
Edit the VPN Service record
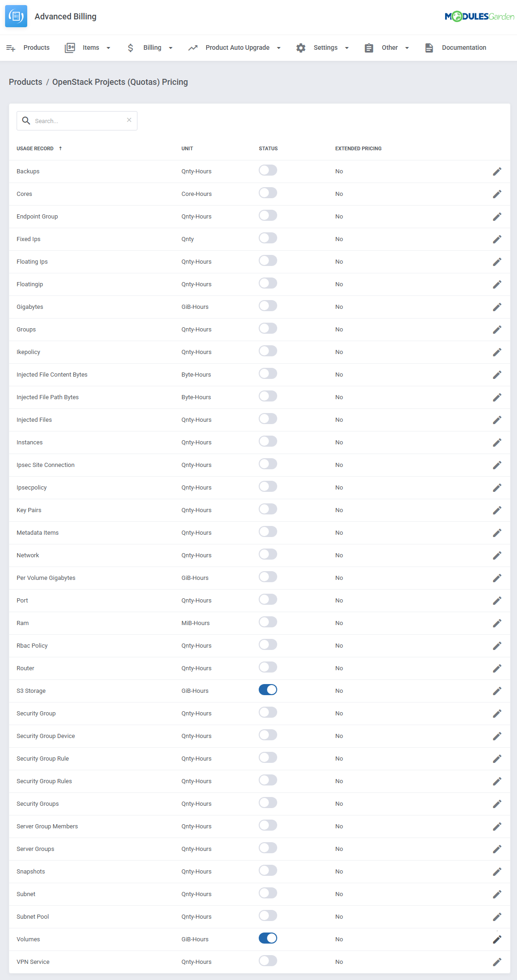[497, 962]
